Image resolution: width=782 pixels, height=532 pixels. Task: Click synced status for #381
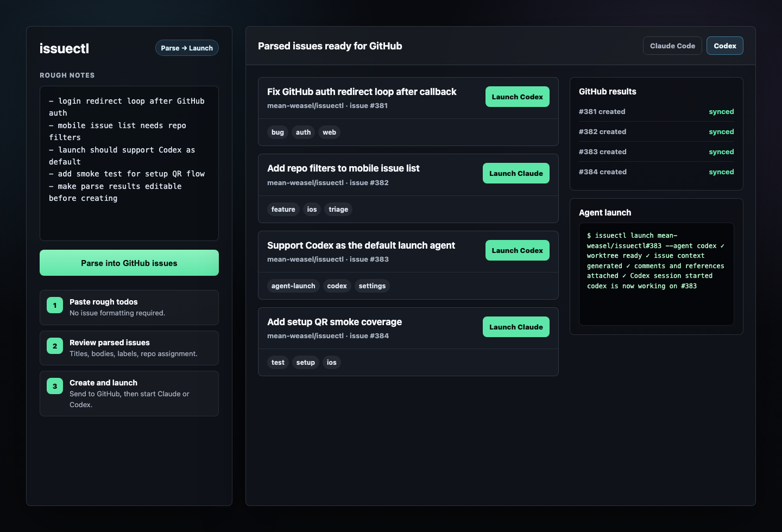click(x=721, y=111)
